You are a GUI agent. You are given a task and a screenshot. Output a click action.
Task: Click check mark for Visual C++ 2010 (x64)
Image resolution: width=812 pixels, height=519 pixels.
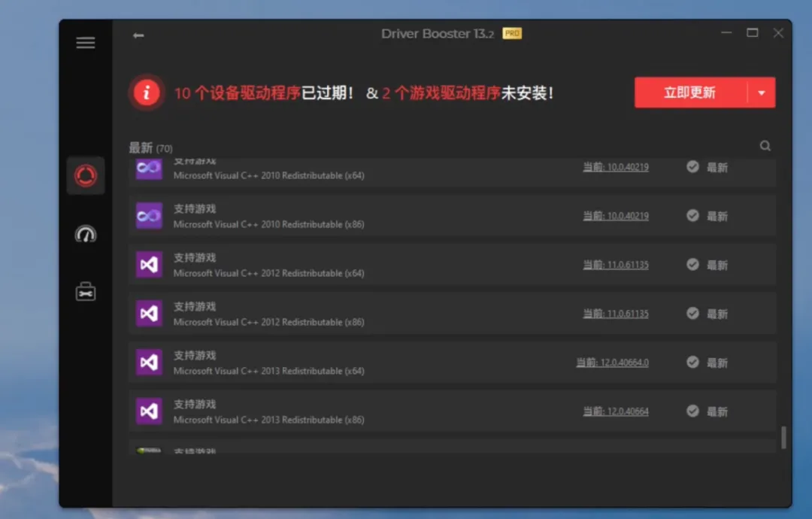[693, 167]
